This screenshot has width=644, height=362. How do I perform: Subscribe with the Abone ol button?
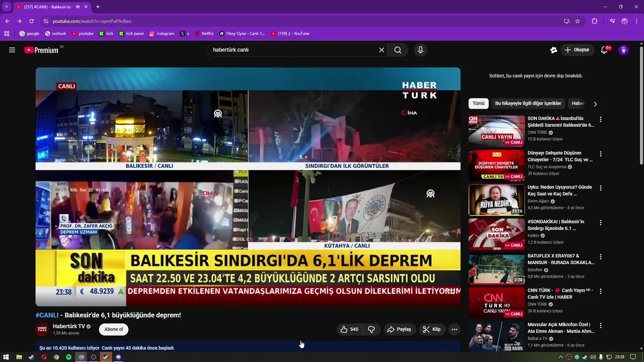(x=114, y=329)
